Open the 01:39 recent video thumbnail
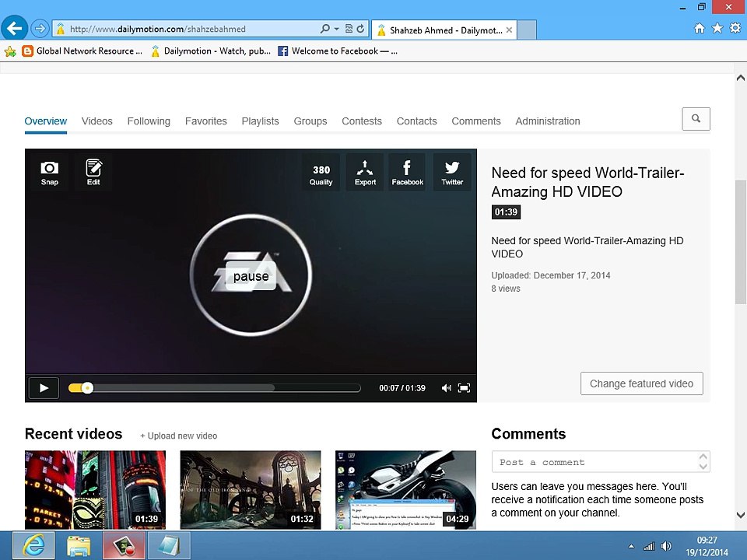The width and height of the screenshot is (747, 560). (x=95, y=489)
